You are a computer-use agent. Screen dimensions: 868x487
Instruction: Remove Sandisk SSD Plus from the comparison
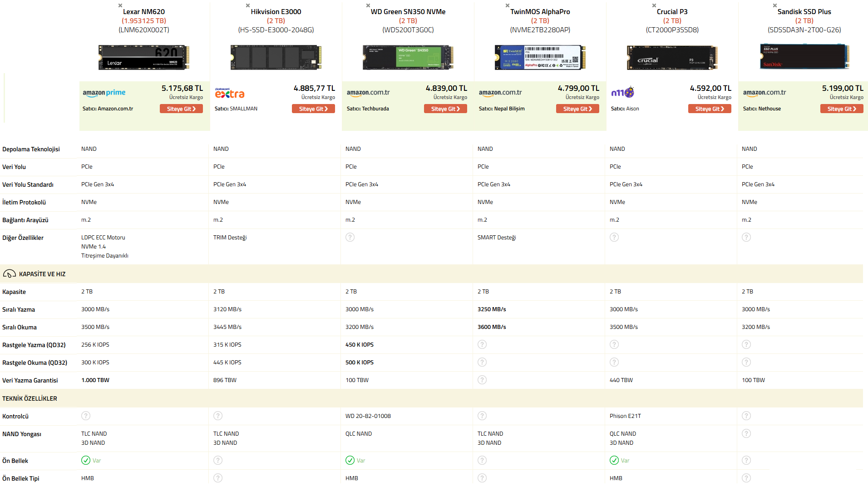click(775, 5)
